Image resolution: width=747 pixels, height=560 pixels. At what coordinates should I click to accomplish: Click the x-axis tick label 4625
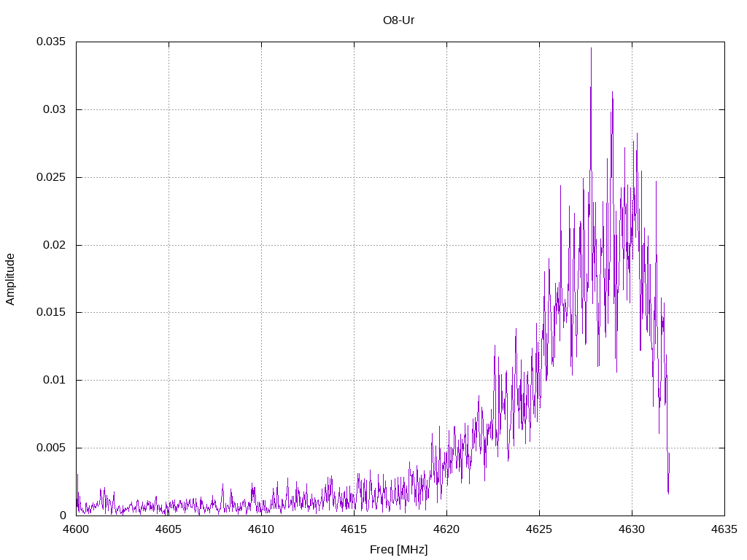click(x=539, y=529)
